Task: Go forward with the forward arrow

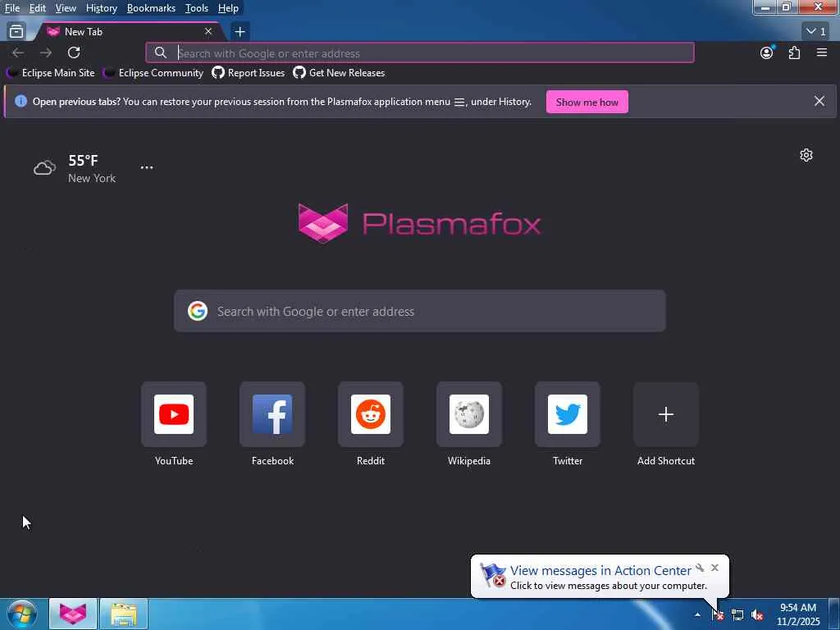Action: pyautogui.click(x=46, y=52)
